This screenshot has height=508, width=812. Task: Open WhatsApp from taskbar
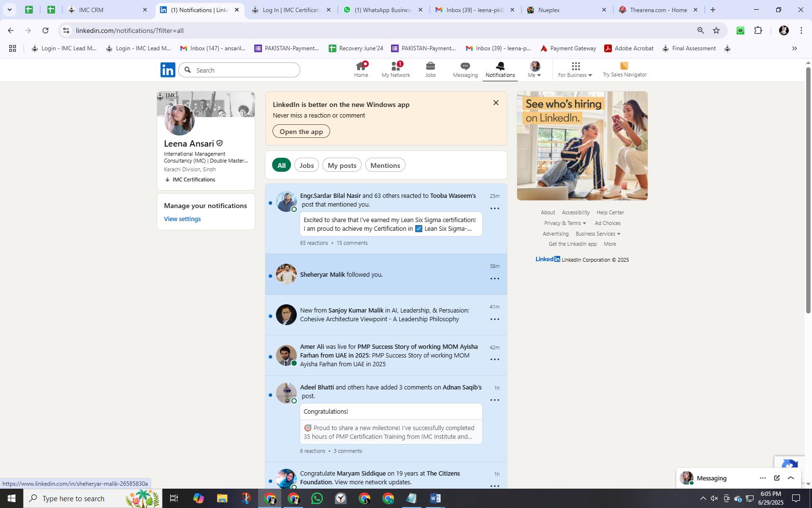pos(317,498)
